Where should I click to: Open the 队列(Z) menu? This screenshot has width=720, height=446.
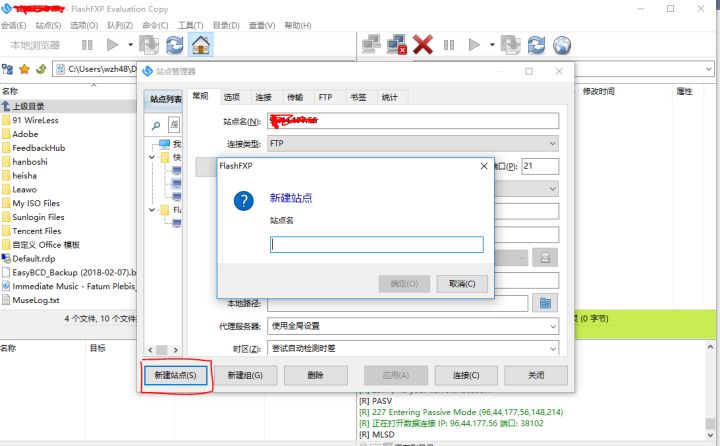click(120, 25)
